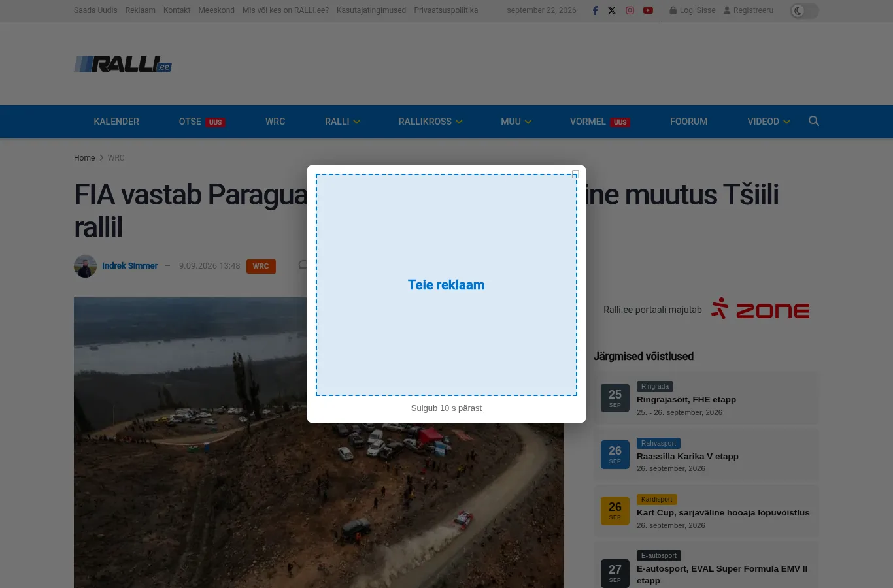Open "Ringrajasõit, FHE etapp" event

(686, 400)
